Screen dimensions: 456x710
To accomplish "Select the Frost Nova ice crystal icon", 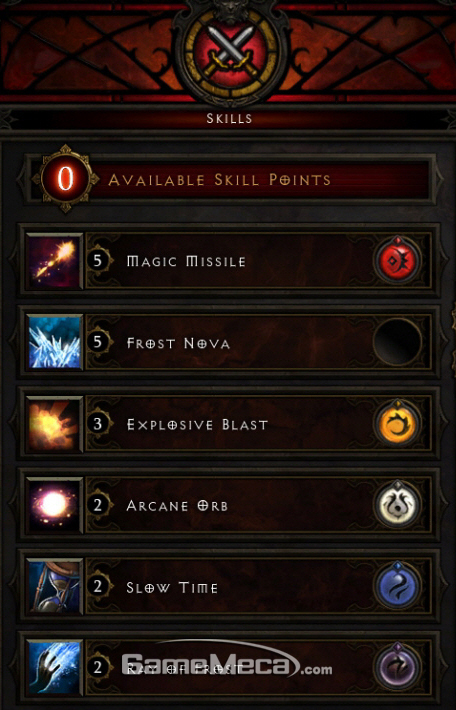I will coord(55,342).
